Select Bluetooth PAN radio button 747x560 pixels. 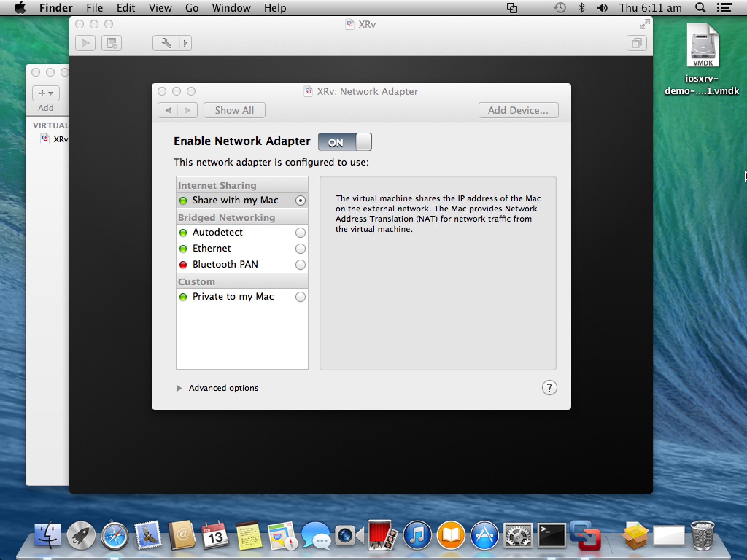pyautogui.click(x=300, y=265)
